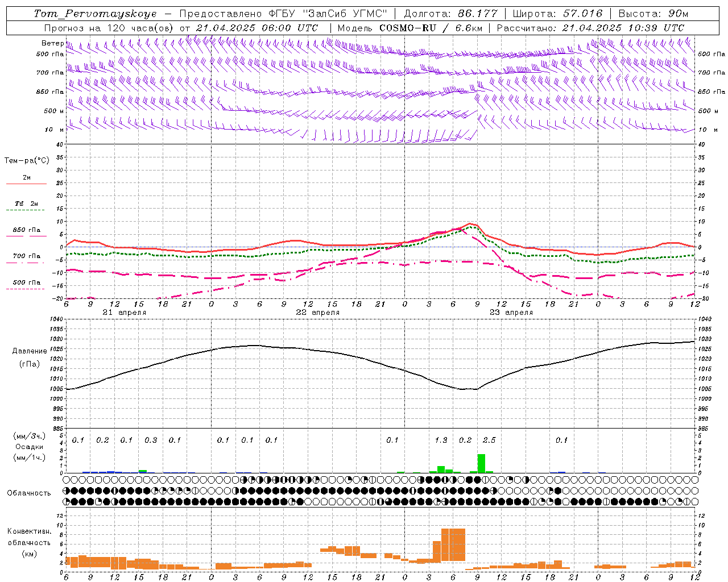This screenshot has height=582, width=728.
Task: Click the (мм/1ч.) precipitation units label
Action: tap(30, 458)
